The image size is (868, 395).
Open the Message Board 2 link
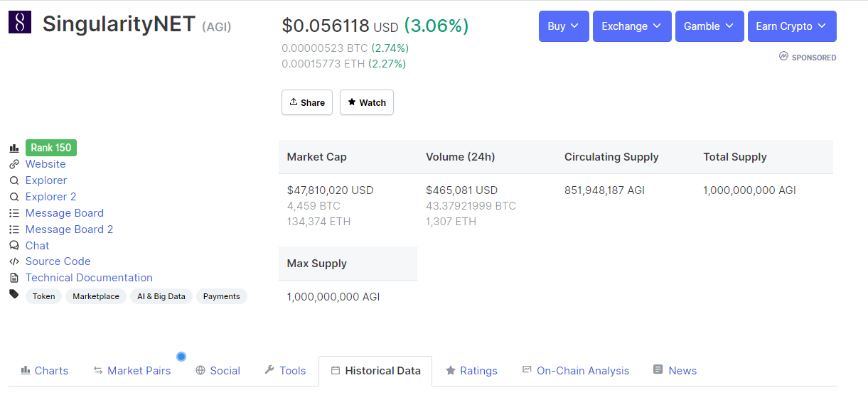tap(69, 229)
